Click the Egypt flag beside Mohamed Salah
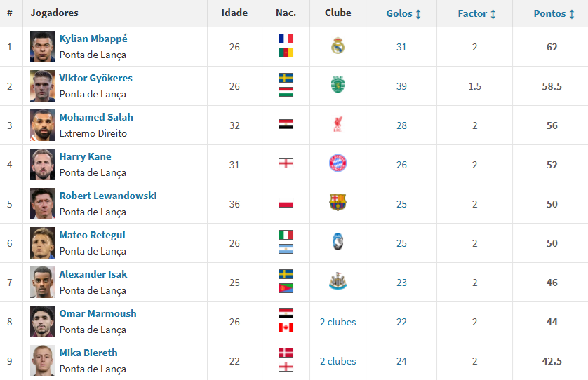This screenshot has height=380, width=588. 286,124
